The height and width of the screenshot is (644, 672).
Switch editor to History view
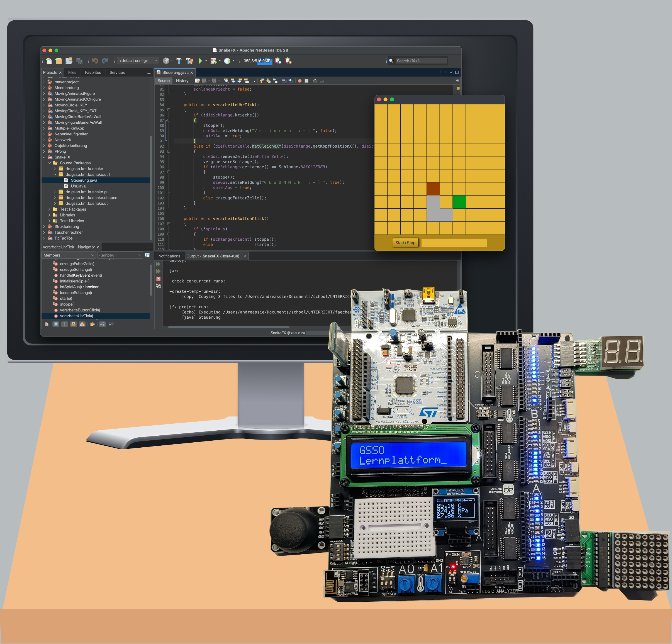(x=182, y=81)
